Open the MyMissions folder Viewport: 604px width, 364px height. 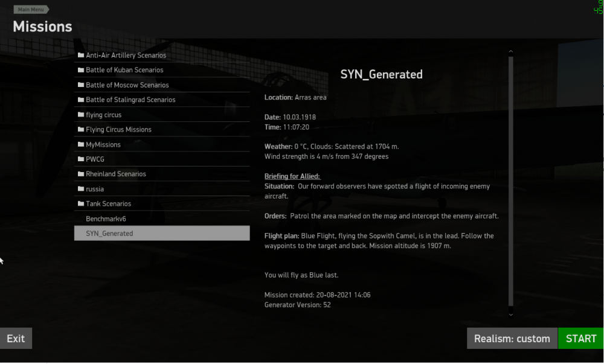(x=162, y=144)
